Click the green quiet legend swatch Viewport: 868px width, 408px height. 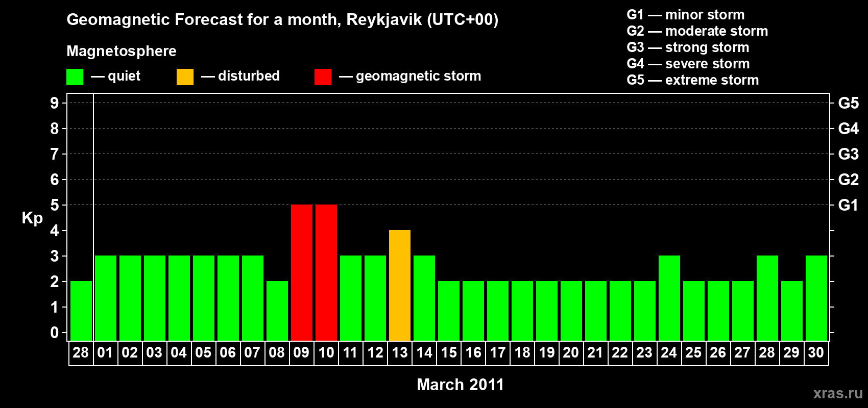pos(75,77)
